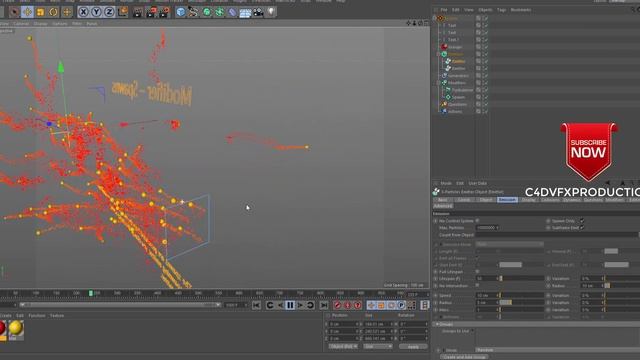
Task: Click the record keyframe button
Action: (x=337, y=305)
